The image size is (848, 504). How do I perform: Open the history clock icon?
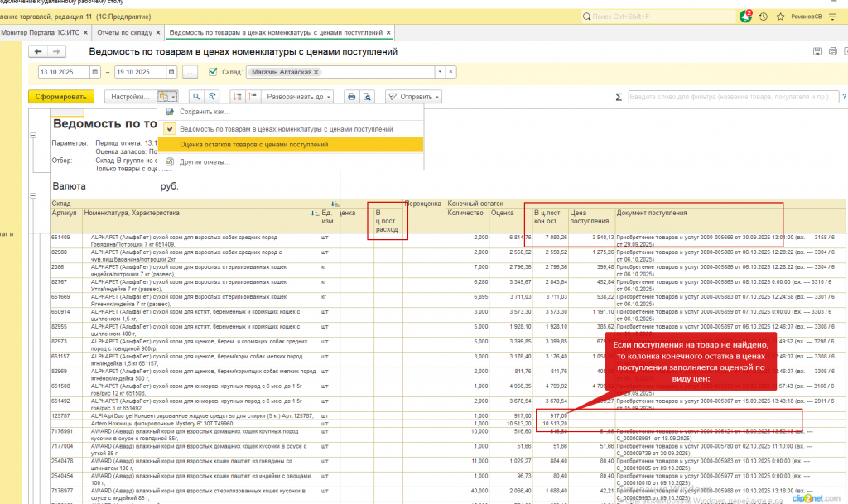click(763, 16)
